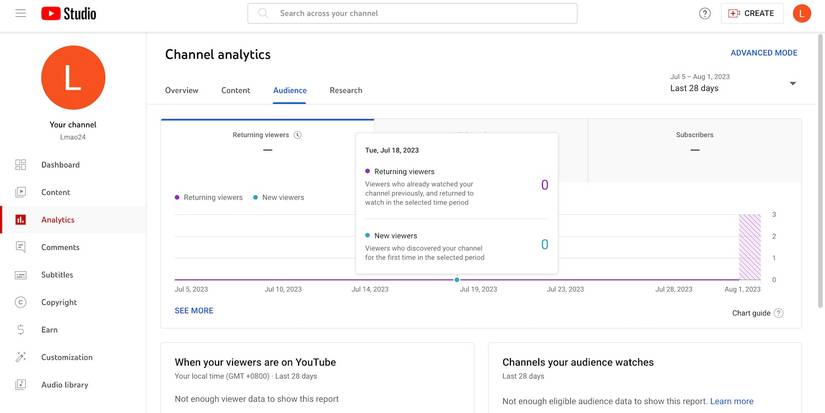The width and height of the screenshot is (825, 413).
Task: Click the Learn more link
Action: (732, 401)
